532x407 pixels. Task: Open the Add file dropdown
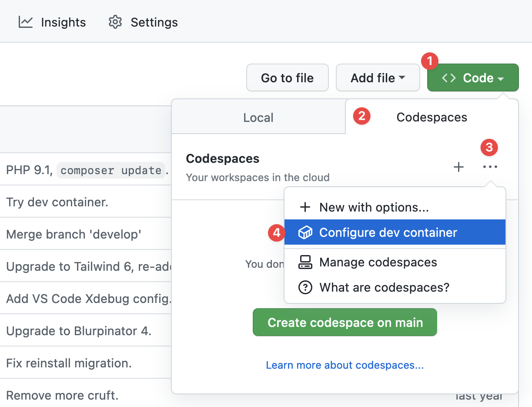pos(378,78)
